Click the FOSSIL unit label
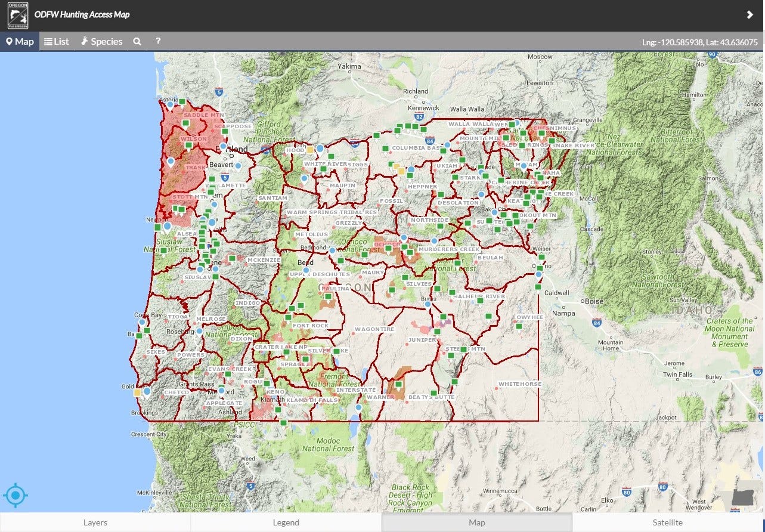This screenshot has height=532, width=765. pos(391,201)
